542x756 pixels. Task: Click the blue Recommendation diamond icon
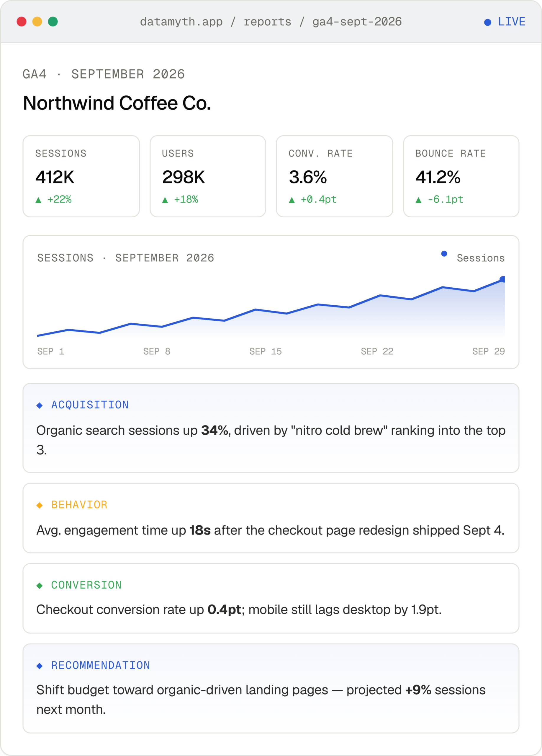(39, 666)
